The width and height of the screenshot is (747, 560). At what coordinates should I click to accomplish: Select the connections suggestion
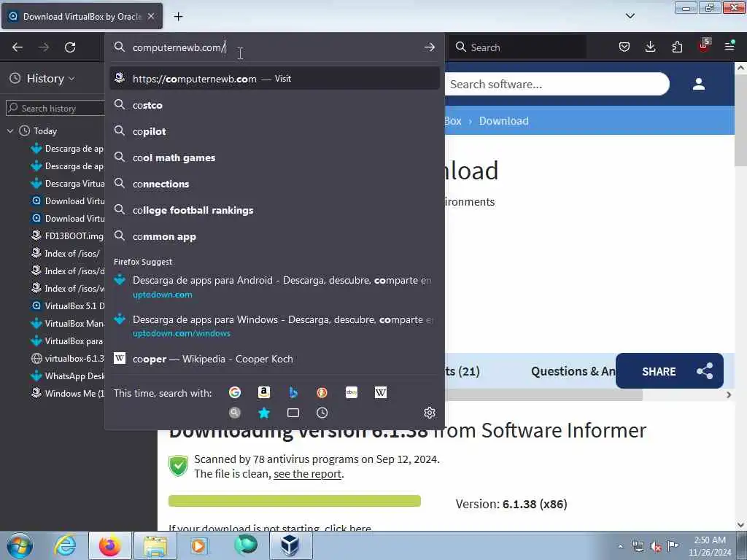[275, 184]
